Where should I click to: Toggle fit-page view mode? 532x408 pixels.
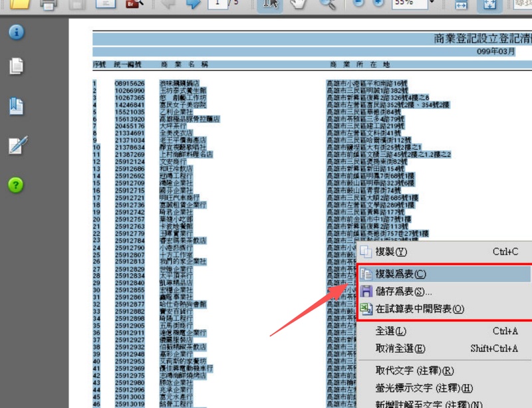(490, 6)
